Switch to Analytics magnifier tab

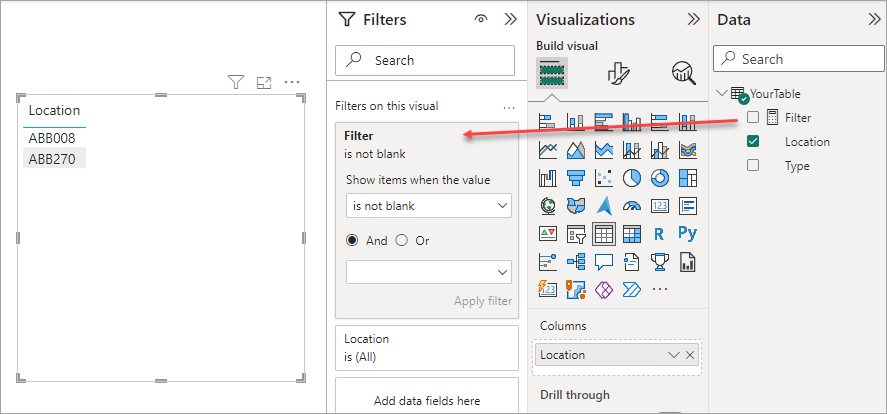[x=684, y=73]
